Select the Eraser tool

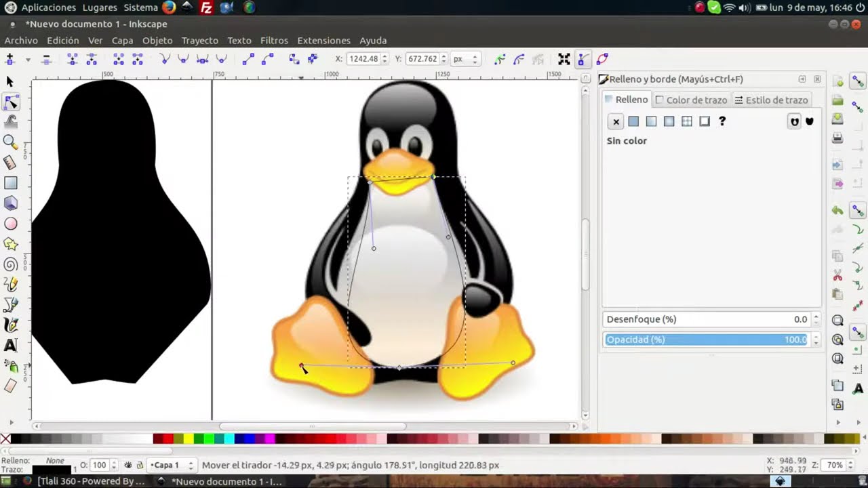(x=10, y=386)
